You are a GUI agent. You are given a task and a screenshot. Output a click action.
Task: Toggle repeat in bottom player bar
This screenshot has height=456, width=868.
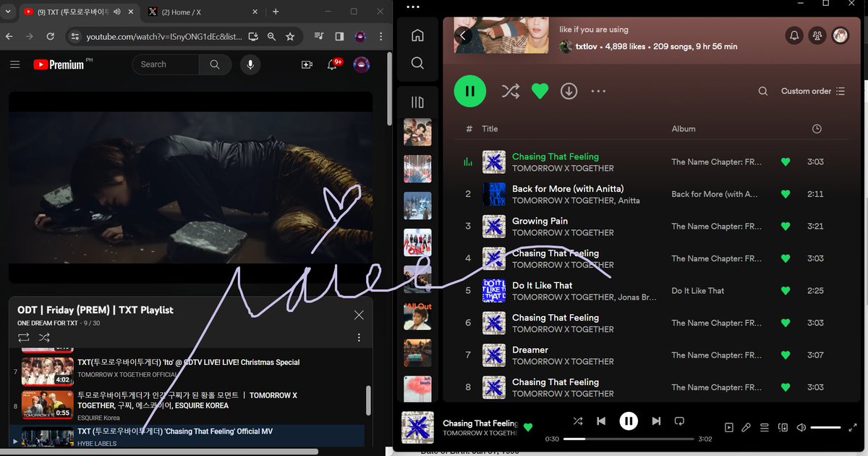pos(679,421)
